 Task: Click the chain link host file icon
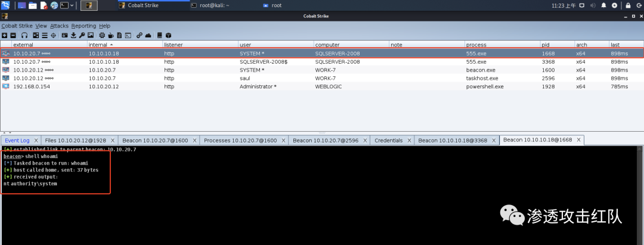[x=140, y=35]
